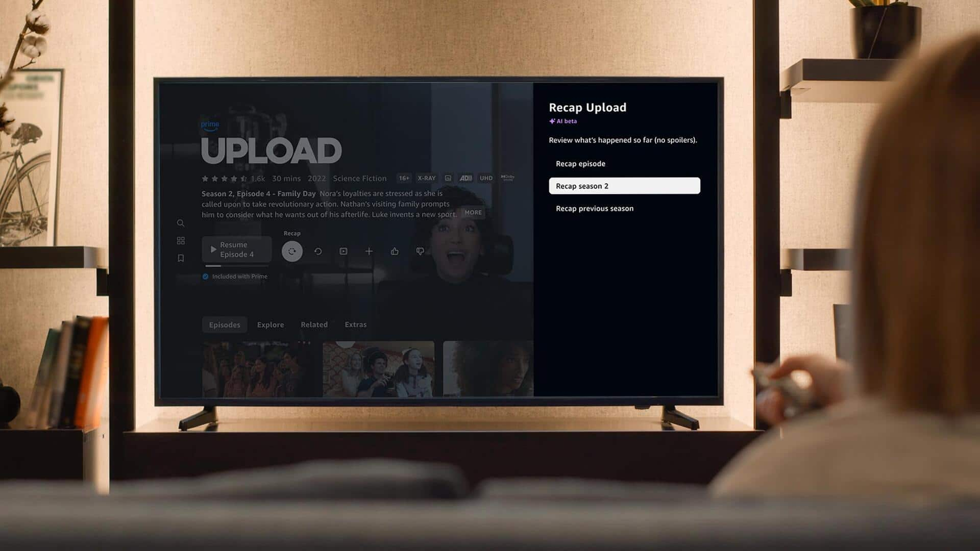Open the Related content tab

(x=314, y=324)
